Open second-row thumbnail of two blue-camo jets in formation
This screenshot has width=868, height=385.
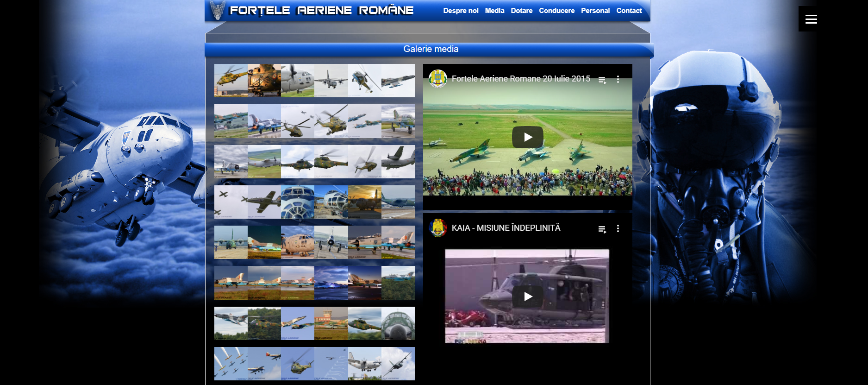[x=365, y=121]
